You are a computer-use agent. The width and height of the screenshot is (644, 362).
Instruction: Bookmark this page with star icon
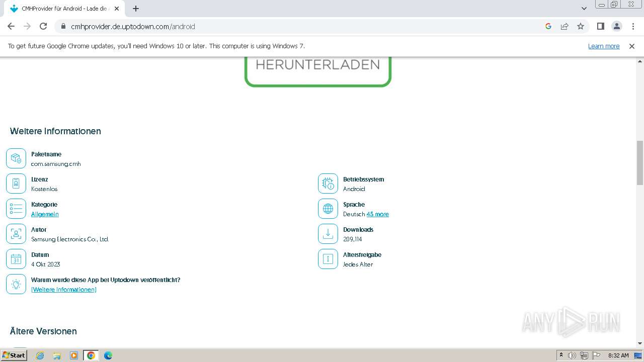(581, 26)
